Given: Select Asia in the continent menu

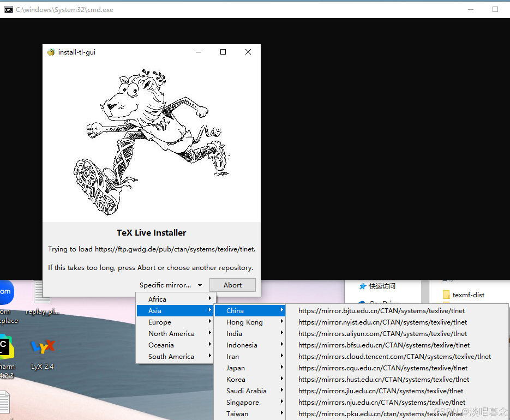Looking at the screenshot, I should pos(176,311).
